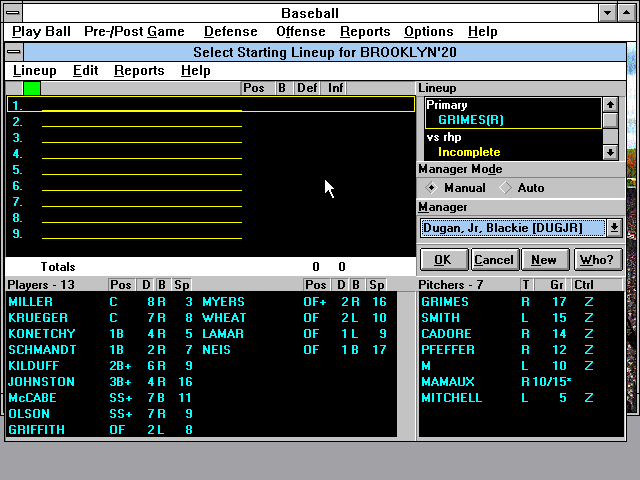Image resolution: width=640 pixels, height=480 pixels.
Task: Expand the Manager dropdown list
Action: click(x=614, y=228)
